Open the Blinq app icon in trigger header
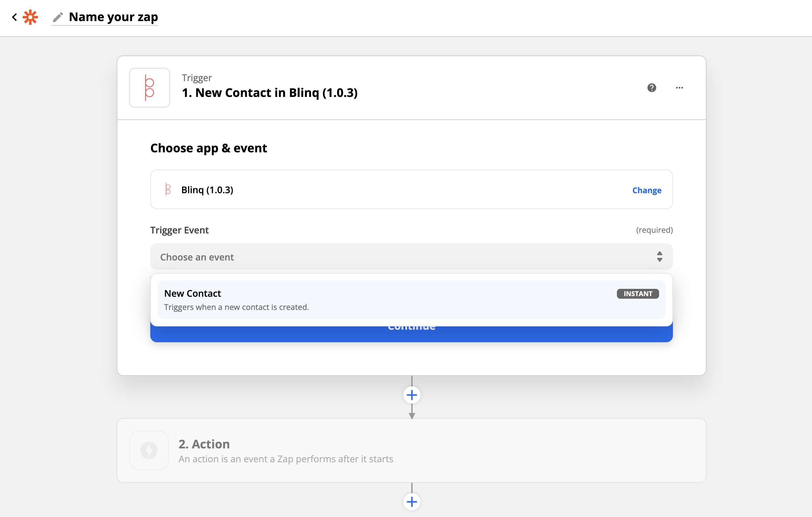 149,88
